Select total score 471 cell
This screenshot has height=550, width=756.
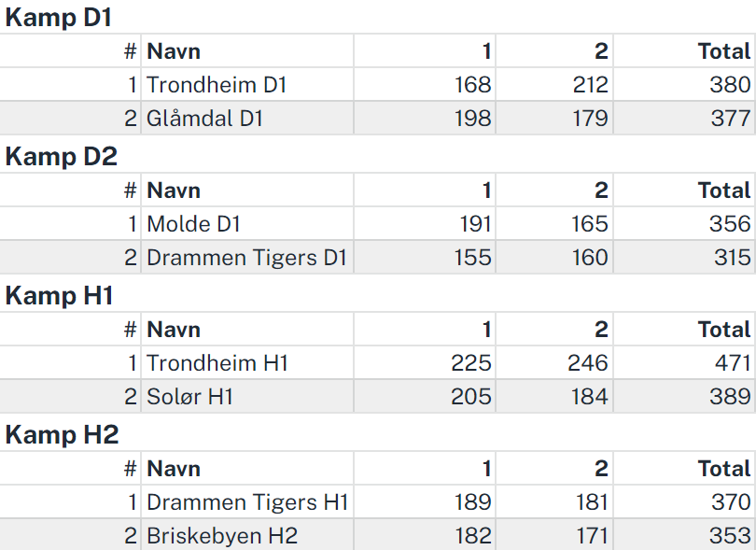pos(733,363)
